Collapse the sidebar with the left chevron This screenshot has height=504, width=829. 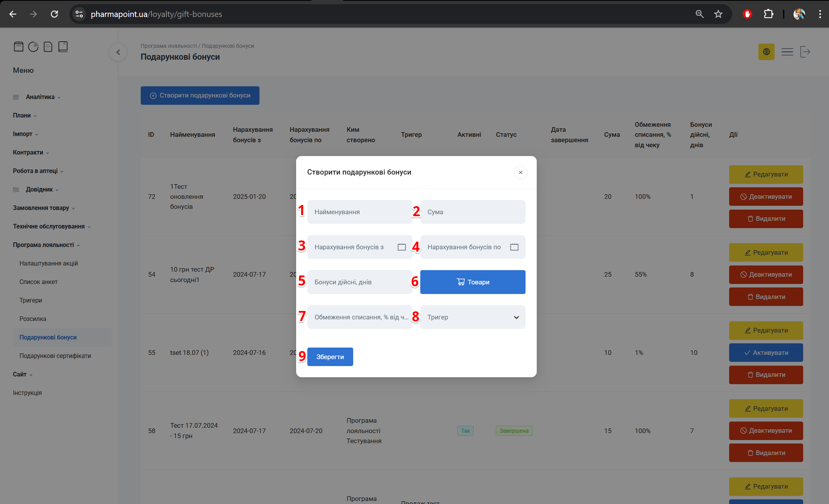118,52
